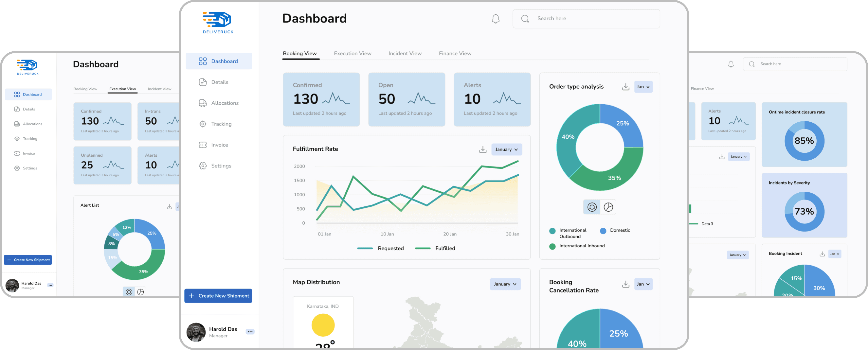Open Dashboard in center sidebar
Image resolution: width=868 pixels, height=350 pixels.
point(219,61)
